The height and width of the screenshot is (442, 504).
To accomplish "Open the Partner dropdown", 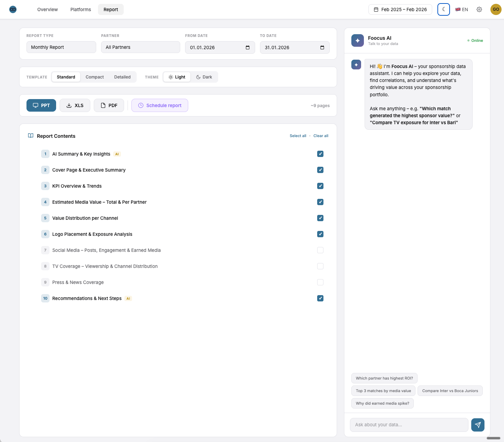I will pos(140,47).
